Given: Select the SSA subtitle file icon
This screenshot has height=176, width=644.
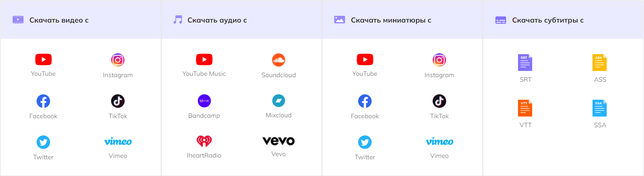Looking at the screenshot, I should tap(600, 108).
